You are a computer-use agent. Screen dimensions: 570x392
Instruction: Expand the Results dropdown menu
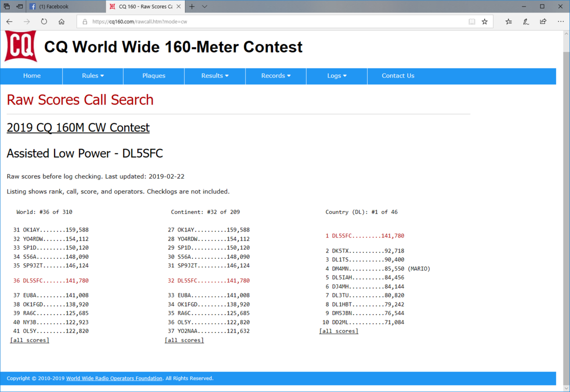(x=215, y=76)
